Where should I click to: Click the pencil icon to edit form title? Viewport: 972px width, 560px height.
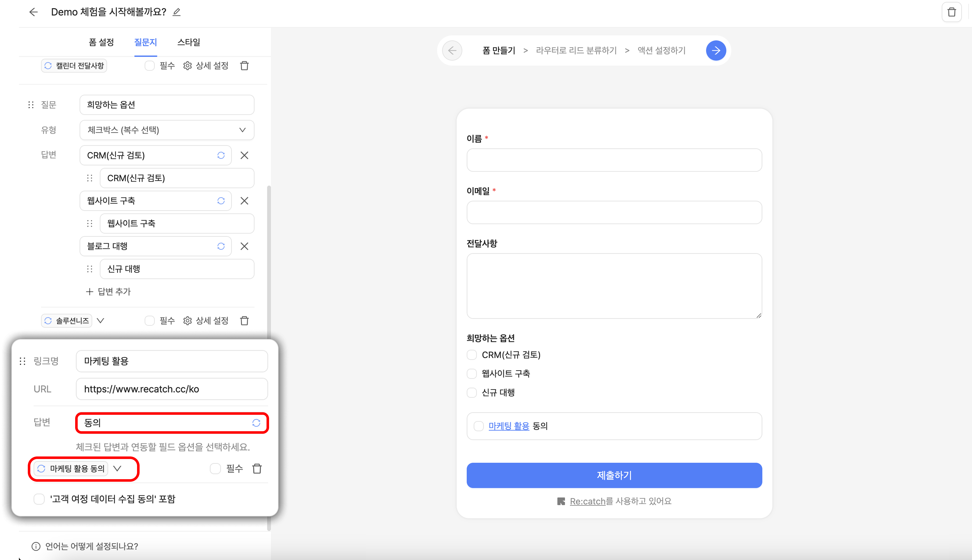click(177, 12)
